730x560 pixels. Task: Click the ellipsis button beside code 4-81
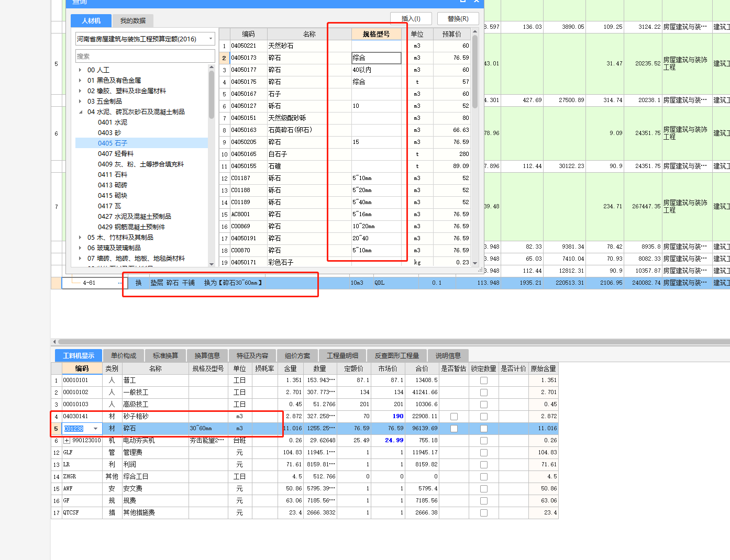120,283
